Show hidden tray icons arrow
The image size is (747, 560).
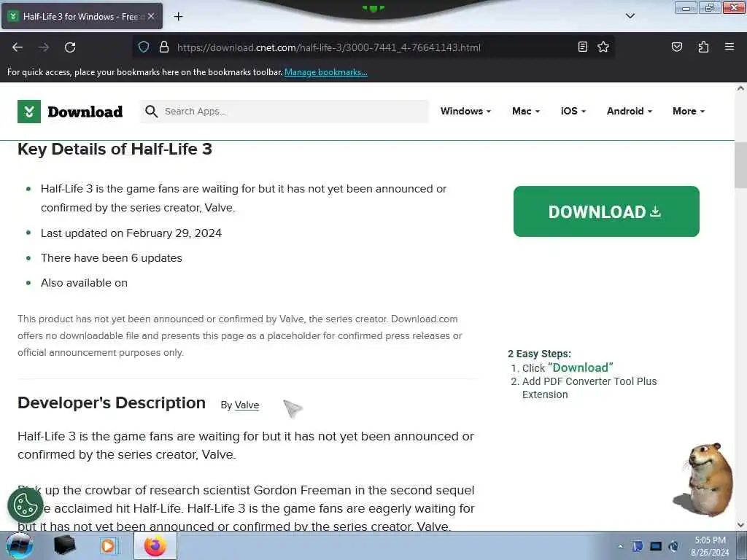click(x=620, y=546)
